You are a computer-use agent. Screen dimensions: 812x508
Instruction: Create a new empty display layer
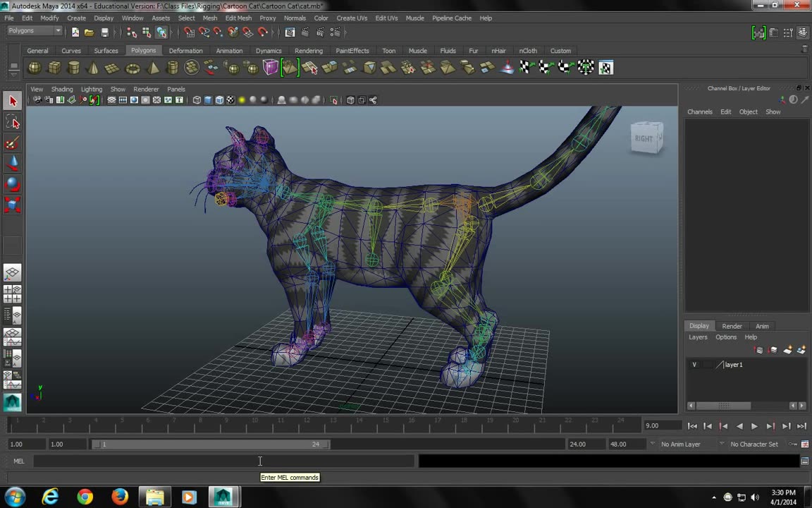pyautogui.click(x=787, y=350)
